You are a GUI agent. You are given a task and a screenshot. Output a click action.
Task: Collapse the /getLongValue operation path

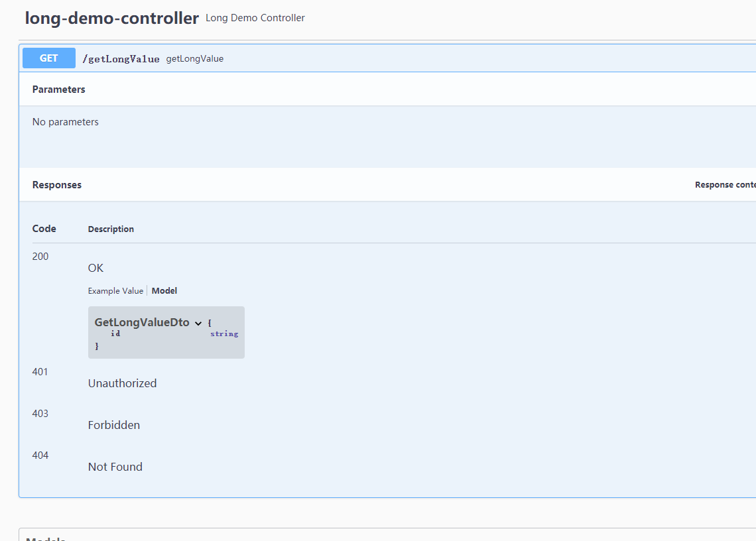pyautogui.click(x=121, y=59)
